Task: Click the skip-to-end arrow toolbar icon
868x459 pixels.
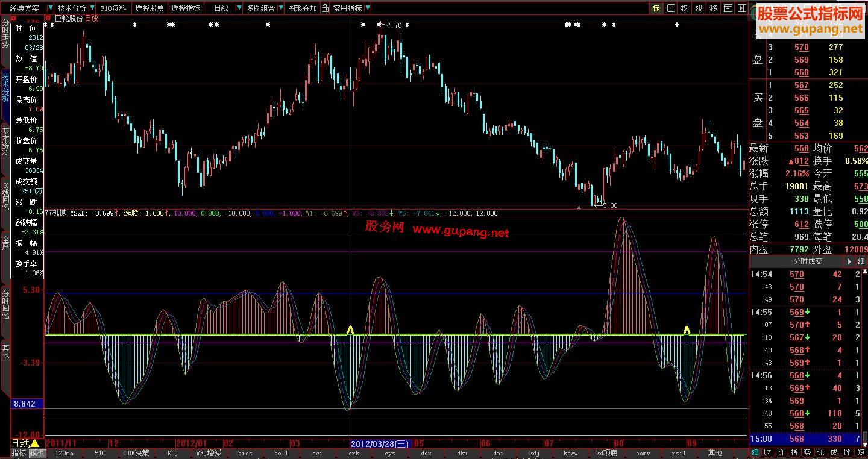Action: (742, 8)
